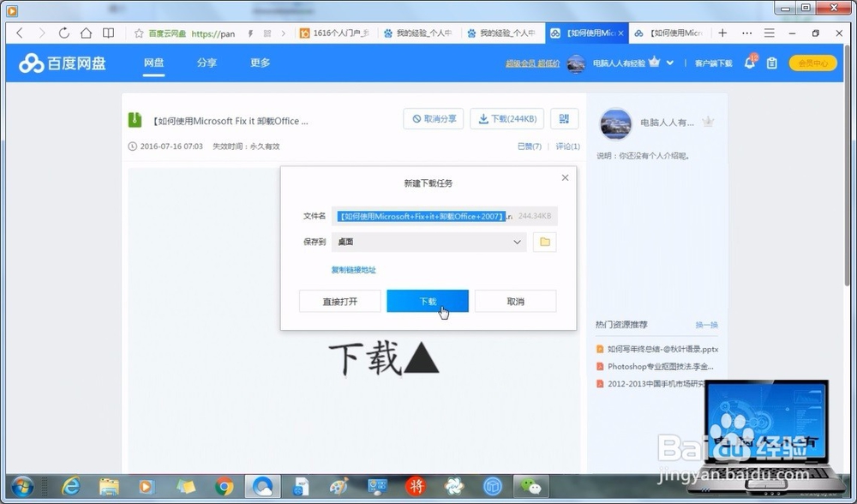This screenshot has width=857, height=504.
Task: Reload the page with the refresh icon
Action: coord(64,33)
